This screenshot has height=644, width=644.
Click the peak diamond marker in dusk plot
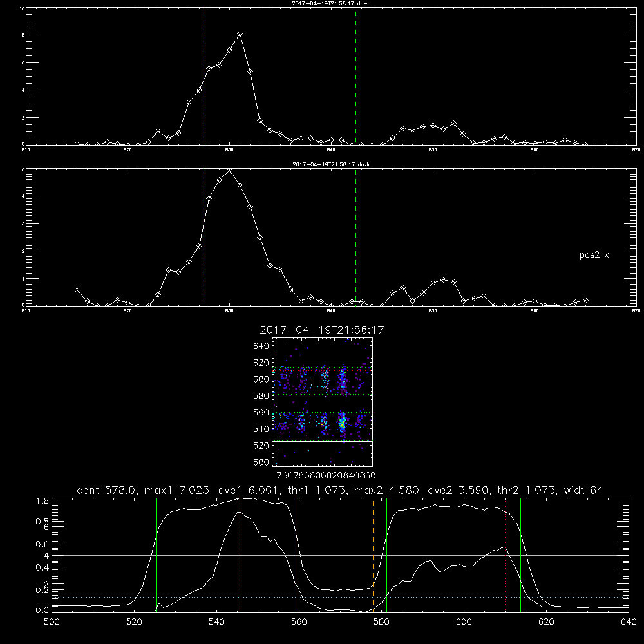[x=230, y=171]
